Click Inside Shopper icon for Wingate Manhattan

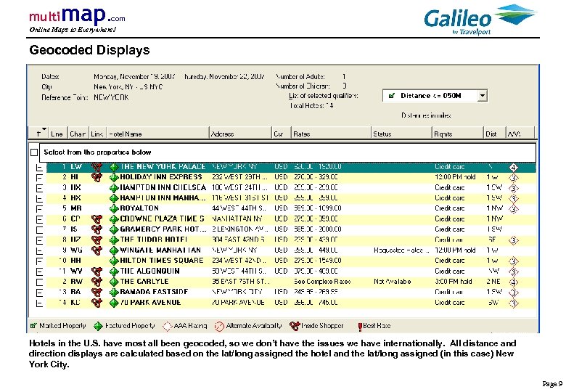tap(97, 250)
